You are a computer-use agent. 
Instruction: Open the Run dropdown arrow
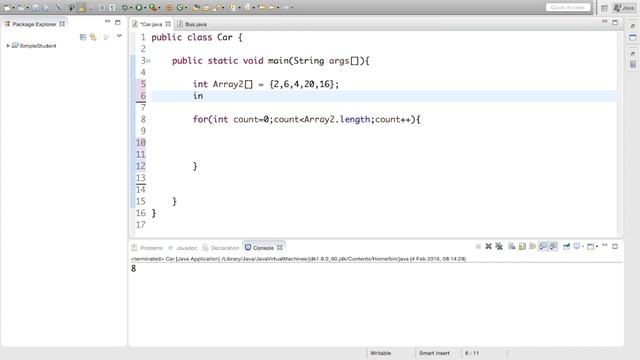click(145, 8)
